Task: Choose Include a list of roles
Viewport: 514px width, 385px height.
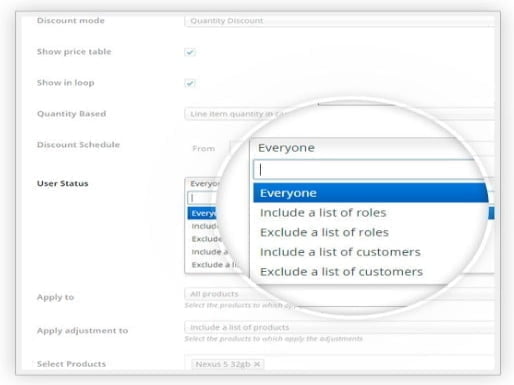Action: 323,213
